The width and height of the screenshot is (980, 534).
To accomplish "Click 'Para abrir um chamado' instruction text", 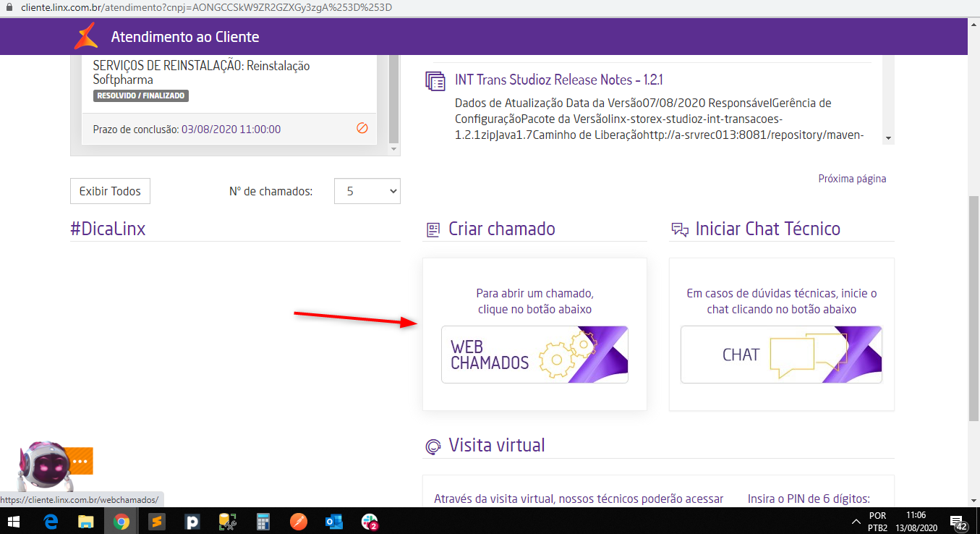I will click(x=534, y=301).
